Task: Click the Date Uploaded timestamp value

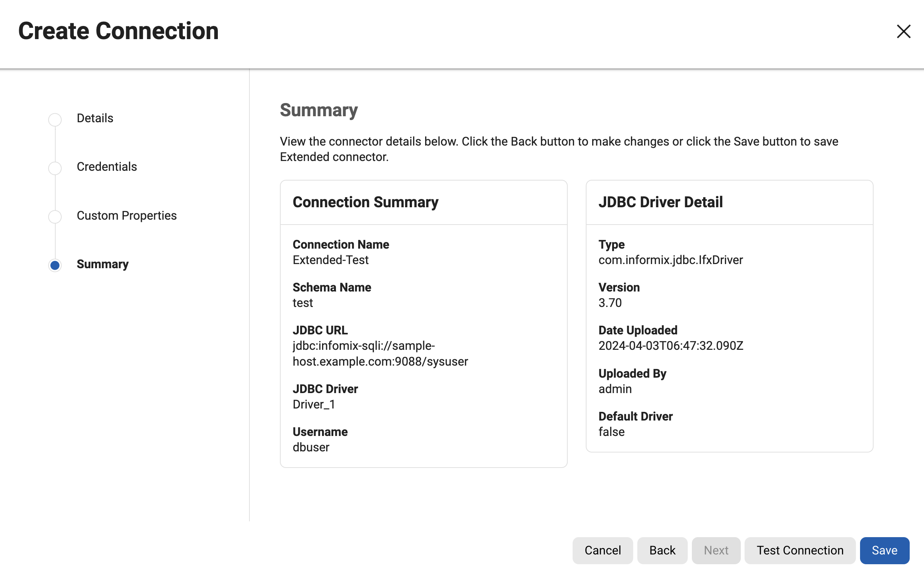Action: [x=670, y=346]
